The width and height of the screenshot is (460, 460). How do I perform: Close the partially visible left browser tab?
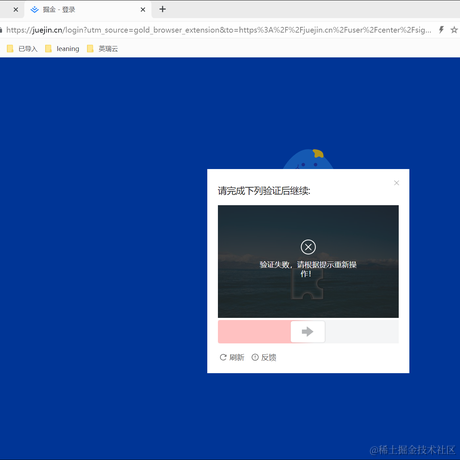(16, 10)
